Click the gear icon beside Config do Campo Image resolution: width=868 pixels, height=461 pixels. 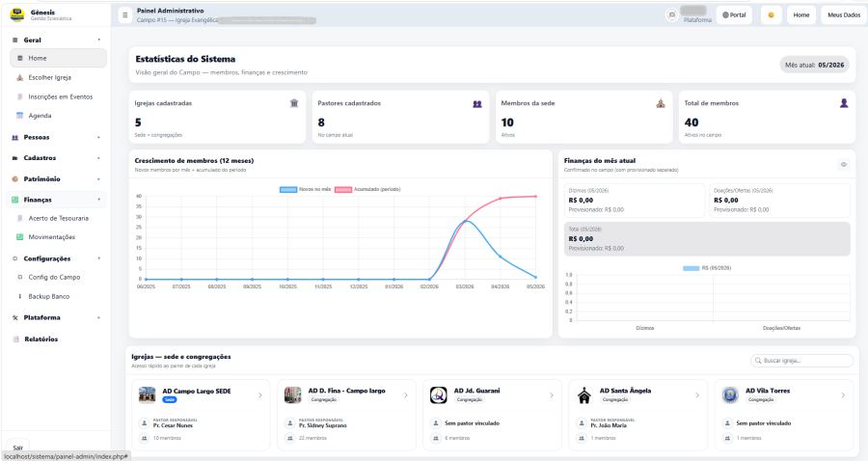pos(20,277)
